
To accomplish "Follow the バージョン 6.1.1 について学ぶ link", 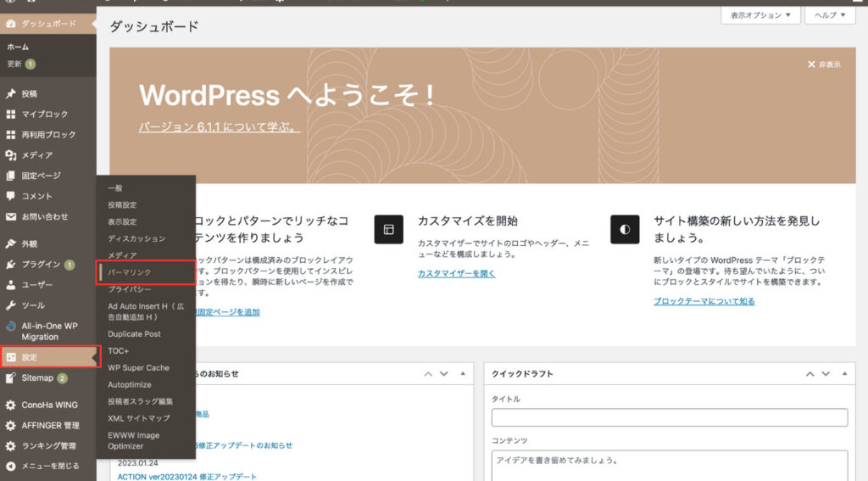I will (x=220, y=127).
